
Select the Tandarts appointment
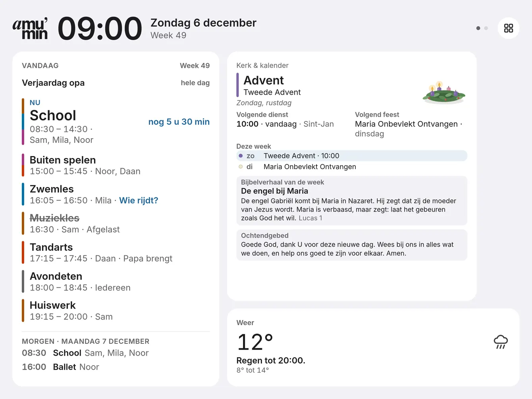(116, 253)
